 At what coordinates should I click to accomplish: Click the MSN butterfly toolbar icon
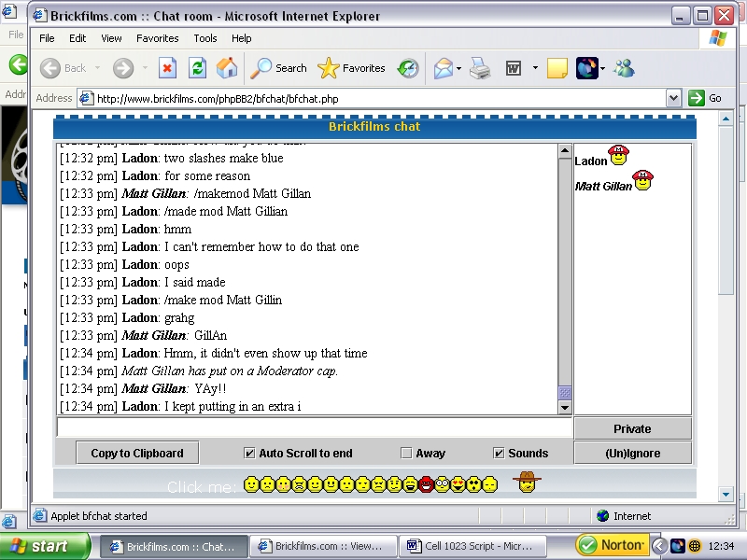point(587,68)
